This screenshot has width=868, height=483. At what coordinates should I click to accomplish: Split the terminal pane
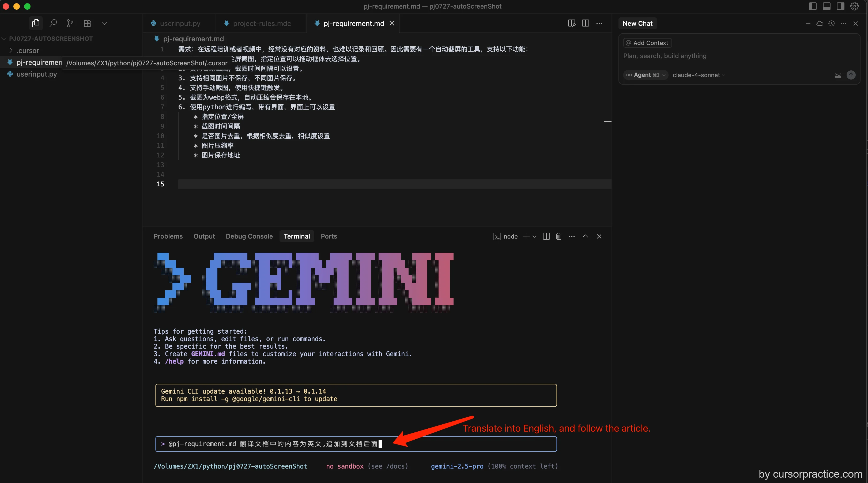546,236
